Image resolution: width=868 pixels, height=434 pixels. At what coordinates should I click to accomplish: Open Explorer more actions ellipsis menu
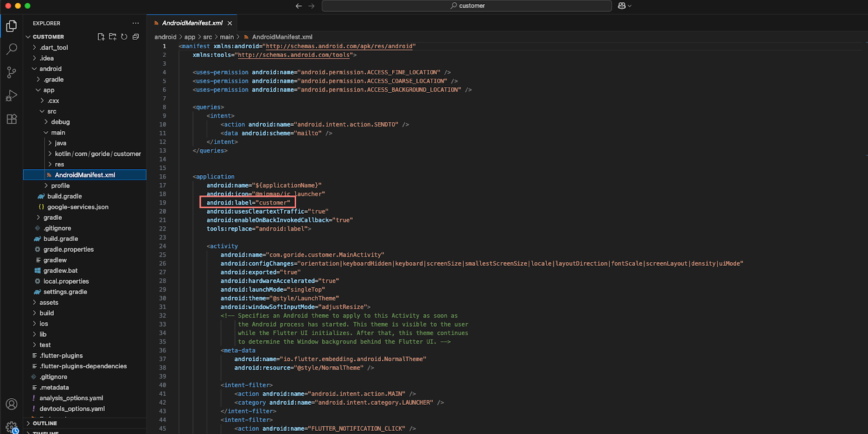tap(136, 23)
